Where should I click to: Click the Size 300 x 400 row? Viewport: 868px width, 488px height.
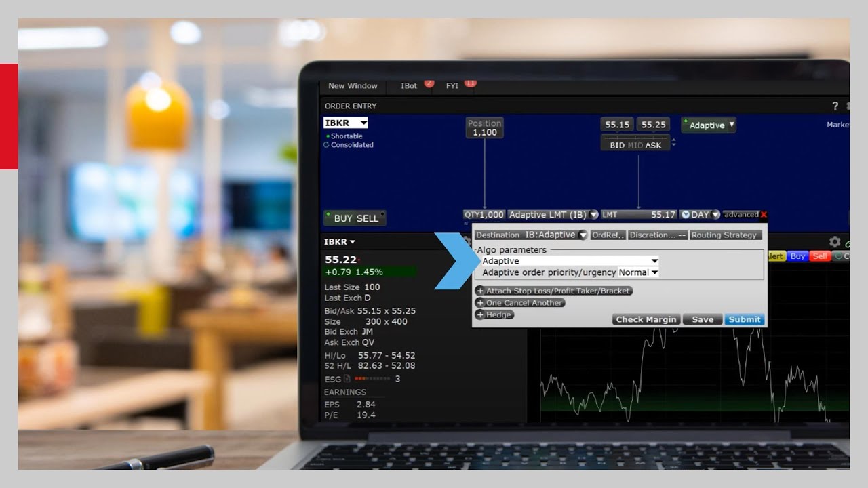point(366,321)
